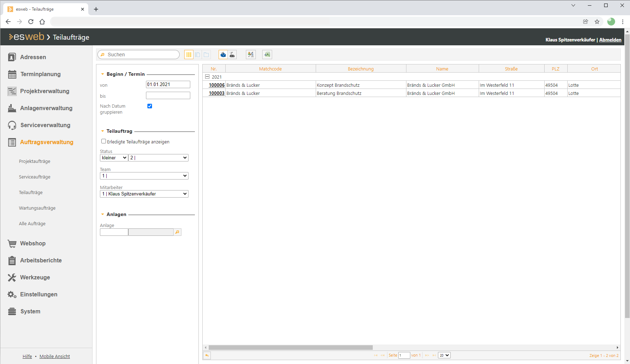
Task: Open the Mitarbeiter dropdown
Action: 144,194
